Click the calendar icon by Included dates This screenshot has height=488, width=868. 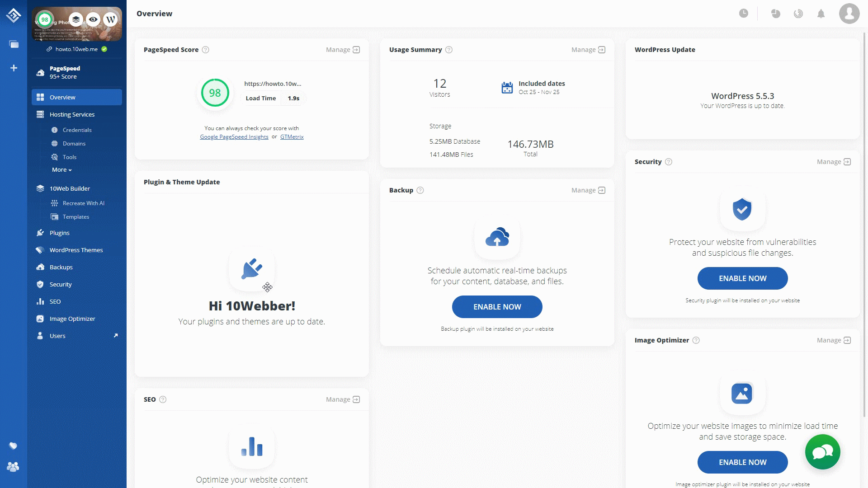507,88
